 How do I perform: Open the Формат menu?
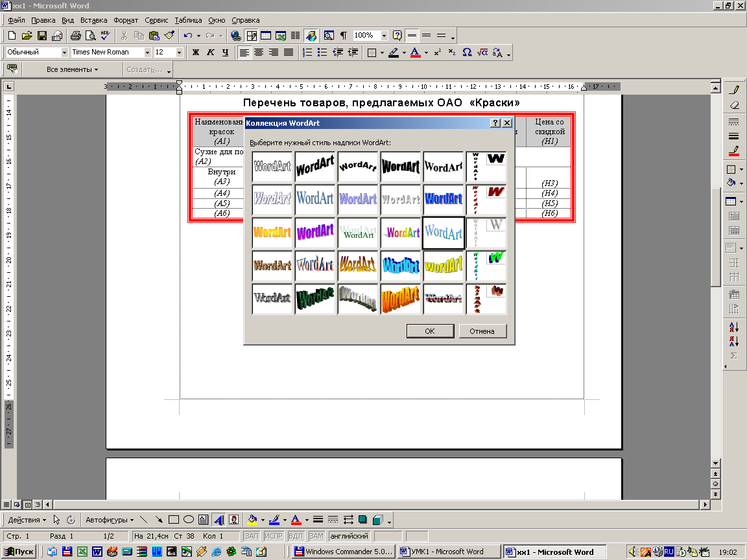click(126, 20)
